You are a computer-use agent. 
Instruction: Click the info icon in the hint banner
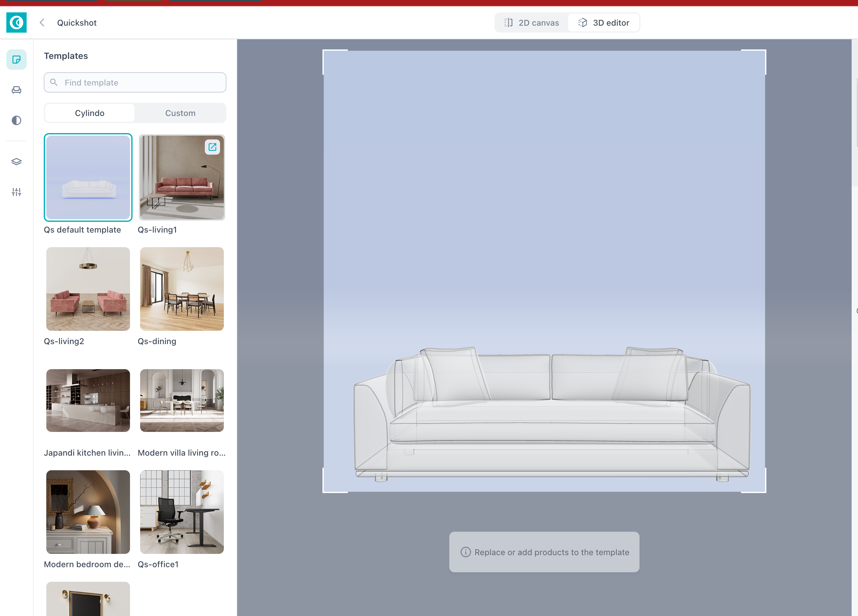[465, 552]
